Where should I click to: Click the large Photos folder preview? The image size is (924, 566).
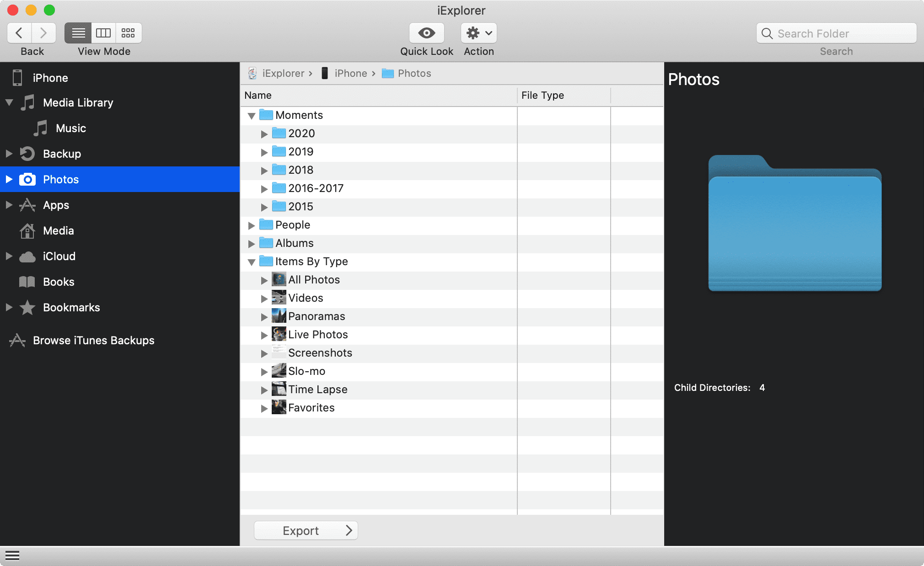795,223
